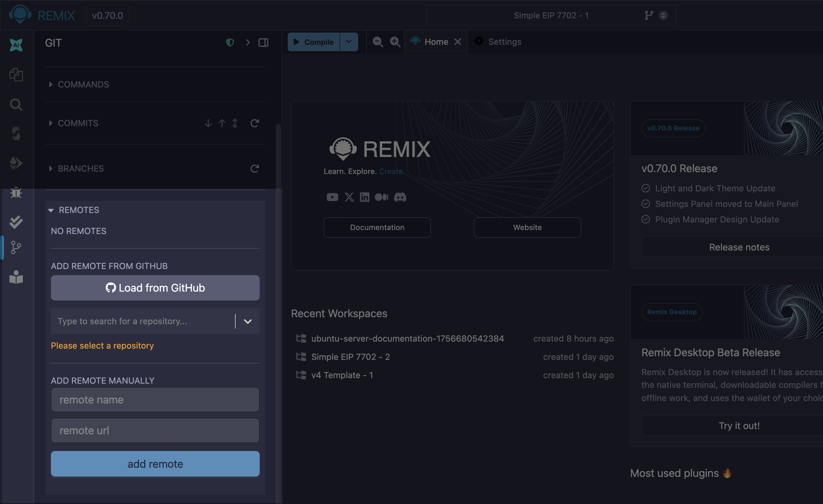Click the repository search input
The width and height of the screenshot is (823, 504).
click(144, 321)
